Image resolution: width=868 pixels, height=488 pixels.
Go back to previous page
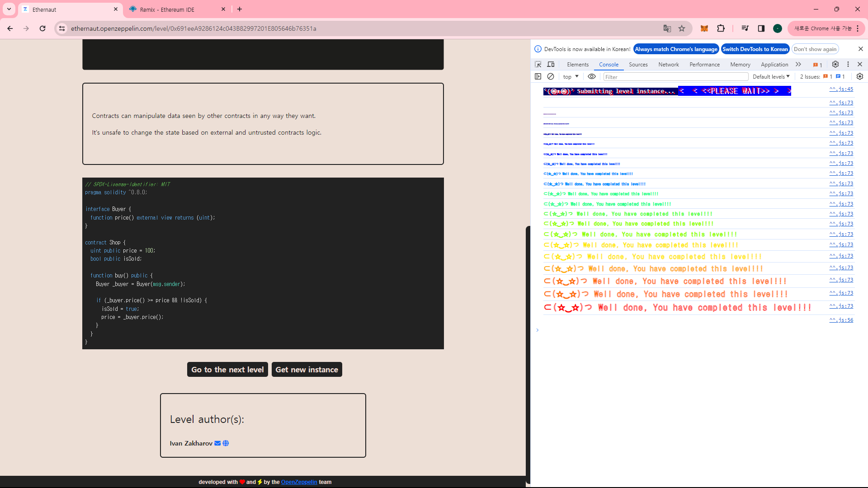tap(10, 28)
